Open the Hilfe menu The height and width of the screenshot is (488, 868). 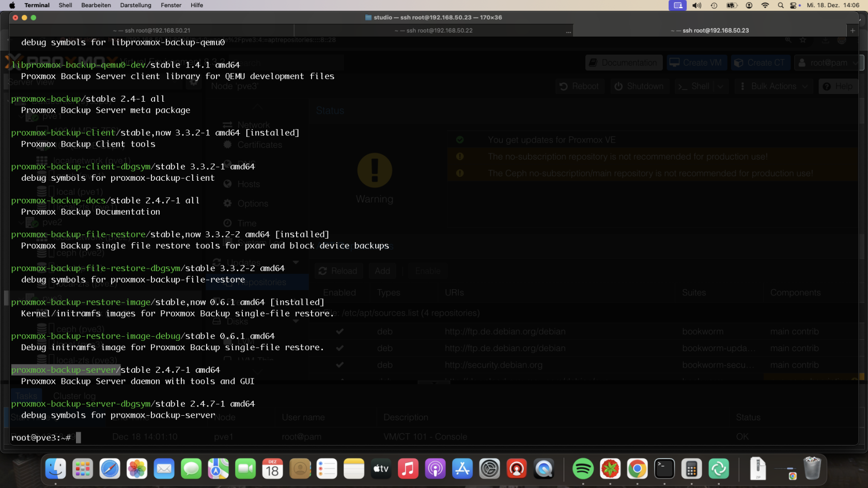197,5
